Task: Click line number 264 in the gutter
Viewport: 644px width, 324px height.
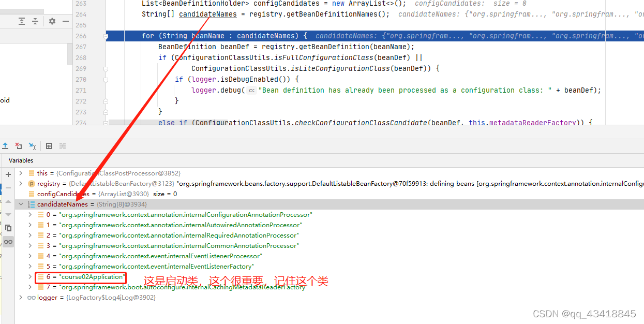Action: point(81,14)
